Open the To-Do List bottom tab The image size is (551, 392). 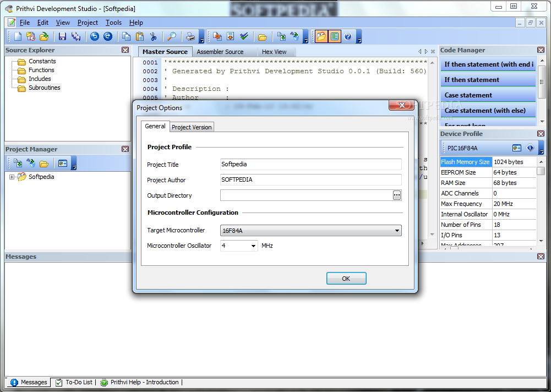click(74, 382)
